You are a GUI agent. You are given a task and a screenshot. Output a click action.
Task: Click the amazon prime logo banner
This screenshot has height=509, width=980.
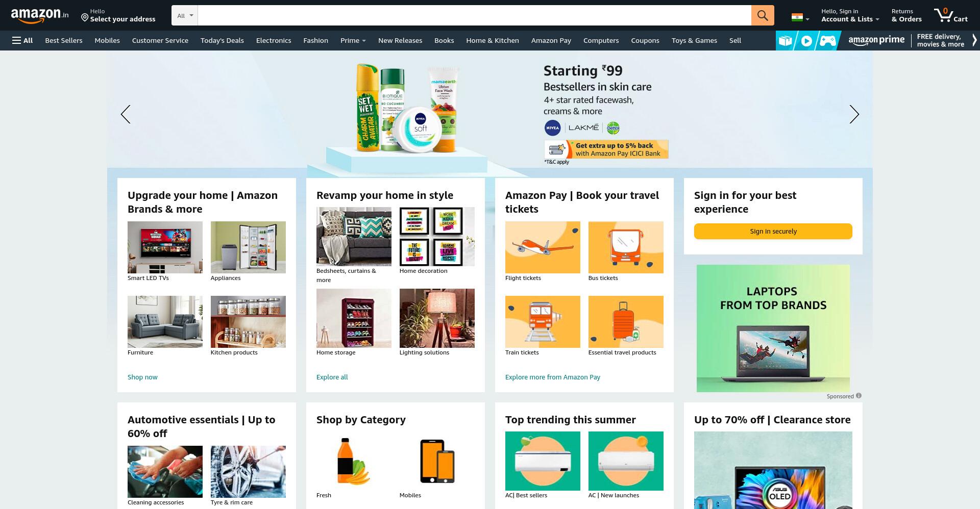pyautogui.click(x=876, y=40)
